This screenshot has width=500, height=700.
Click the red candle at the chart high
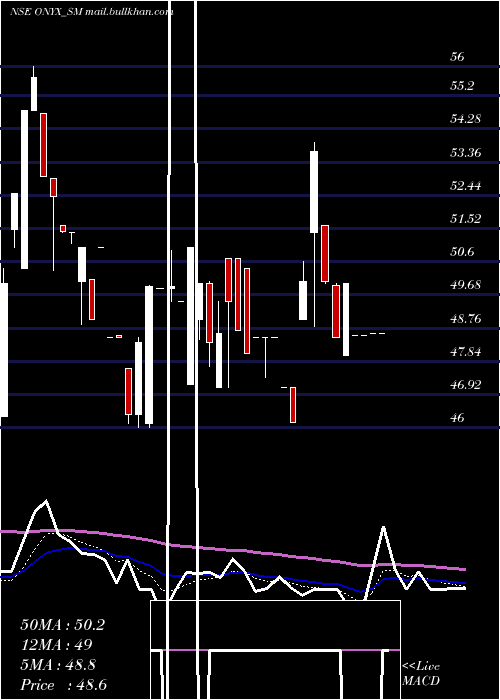click(43, 145)
